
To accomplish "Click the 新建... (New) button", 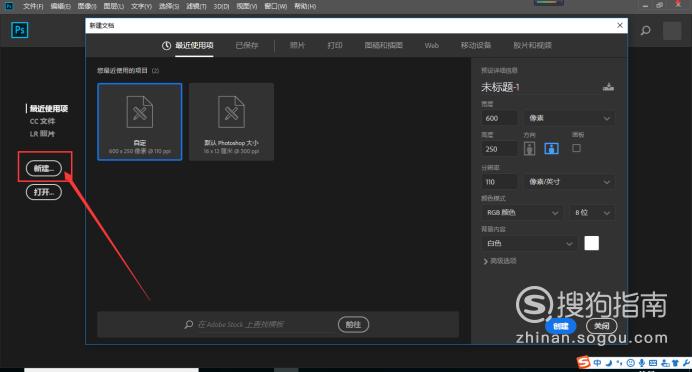I will point(44,168).
